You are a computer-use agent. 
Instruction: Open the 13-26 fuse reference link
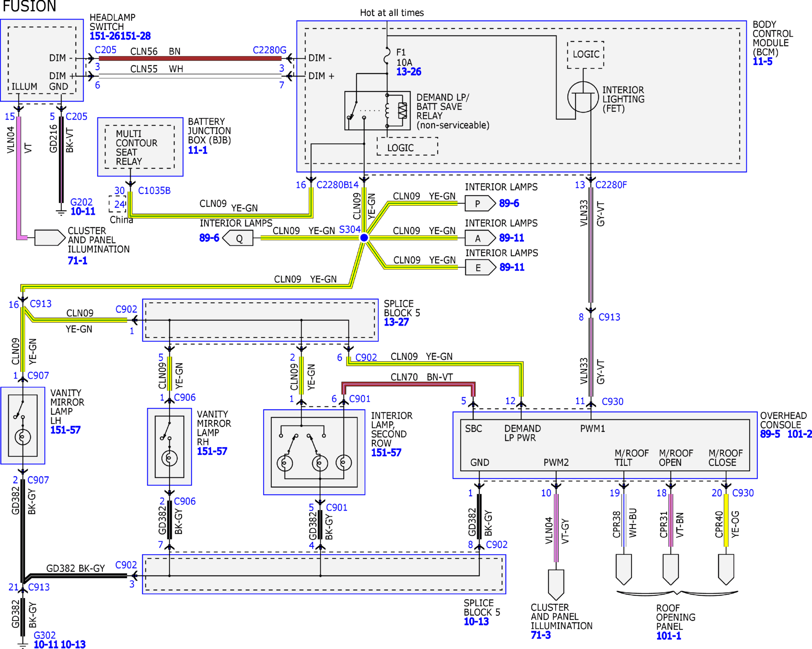tap(409, 72)
